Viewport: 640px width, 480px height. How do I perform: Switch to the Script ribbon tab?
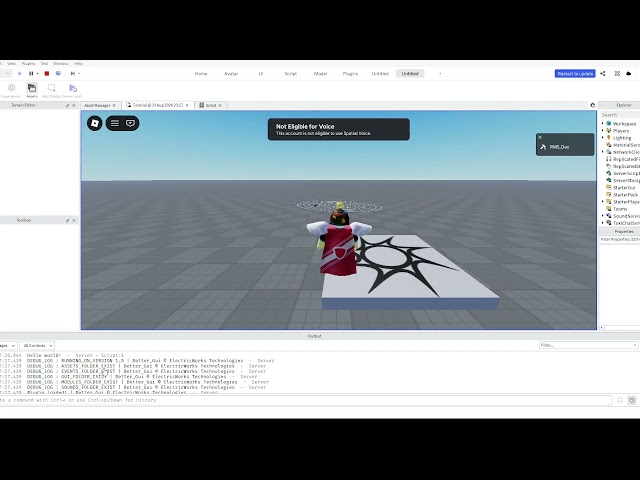(x=291, y=73)
